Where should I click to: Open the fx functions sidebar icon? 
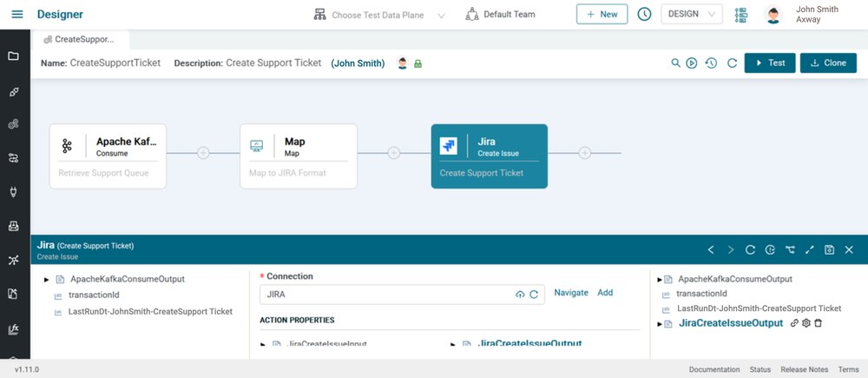tap(13, 329)
